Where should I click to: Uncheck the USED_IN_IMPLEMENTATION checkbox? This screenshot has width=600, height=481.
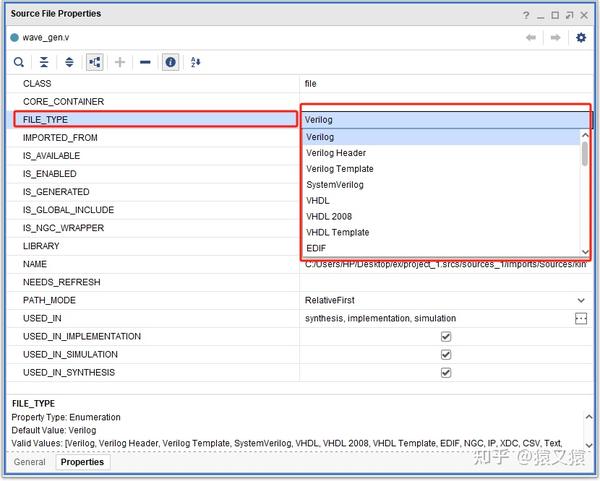[446, 337]
